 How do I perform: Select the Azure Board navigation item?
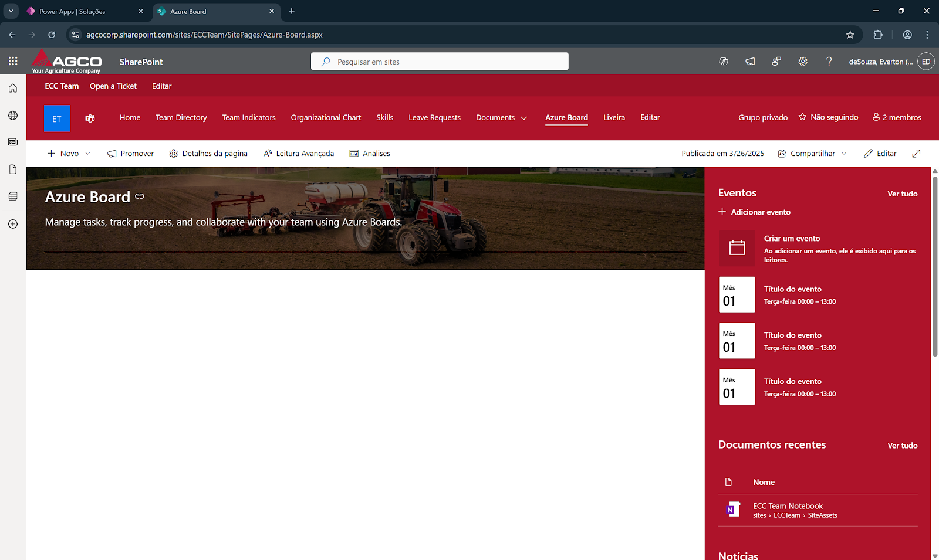click(x=566, y=117)
